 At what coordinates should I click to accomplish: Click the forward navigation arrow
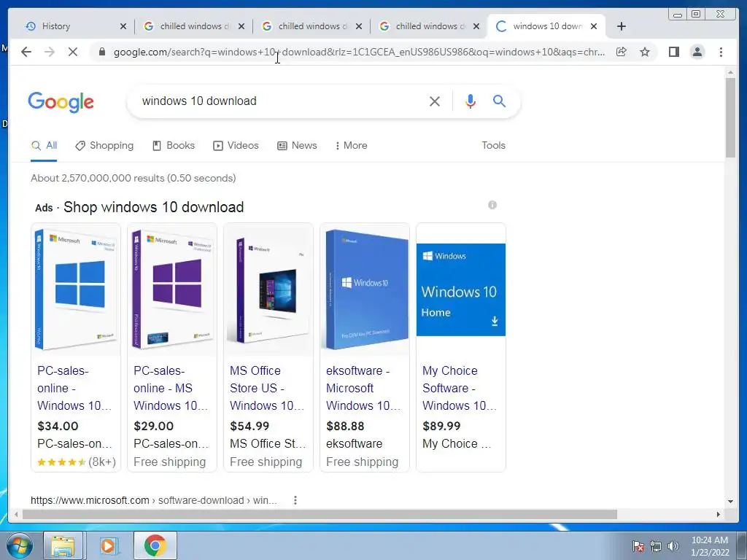pos(50,52)
